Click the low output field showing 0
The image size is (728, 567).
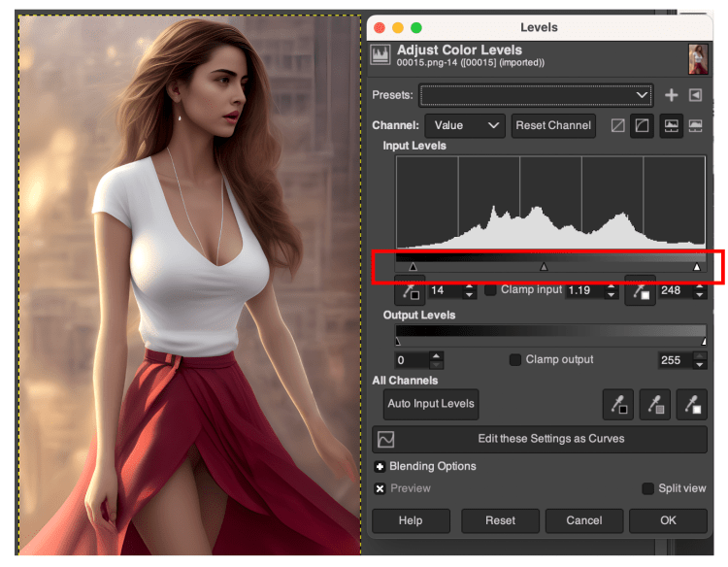point(413,360)
